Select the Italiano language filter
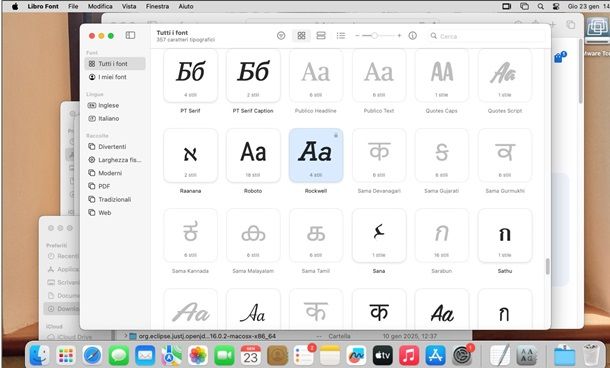610x368 pixels. (115, 118)
